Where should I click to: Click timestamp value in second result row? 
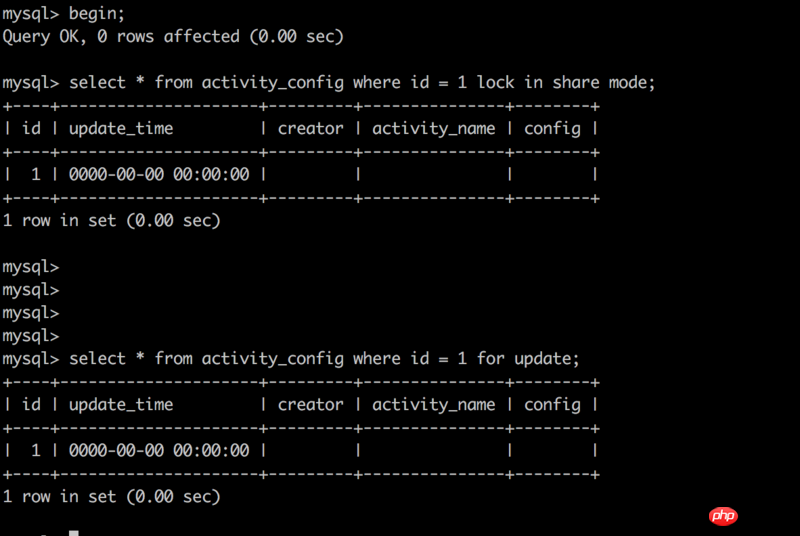(159, 450)
